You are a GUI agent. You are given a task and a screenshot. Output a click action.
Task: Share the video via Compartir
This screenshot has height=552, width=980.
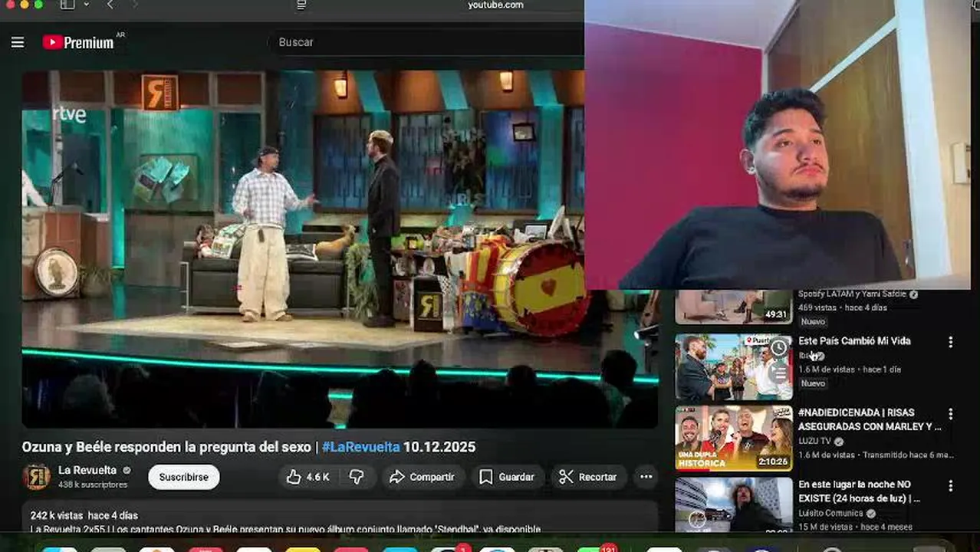click(423, 477)
